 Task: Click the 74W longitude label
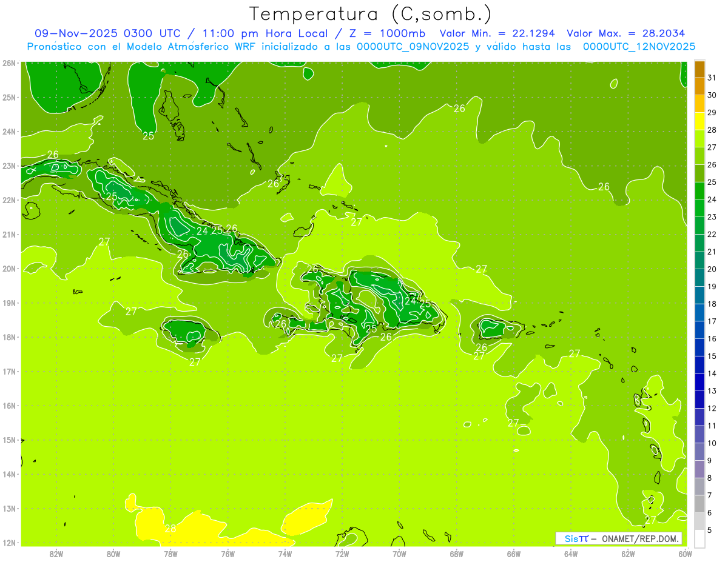pyautogui.click(x=285, y=554)
